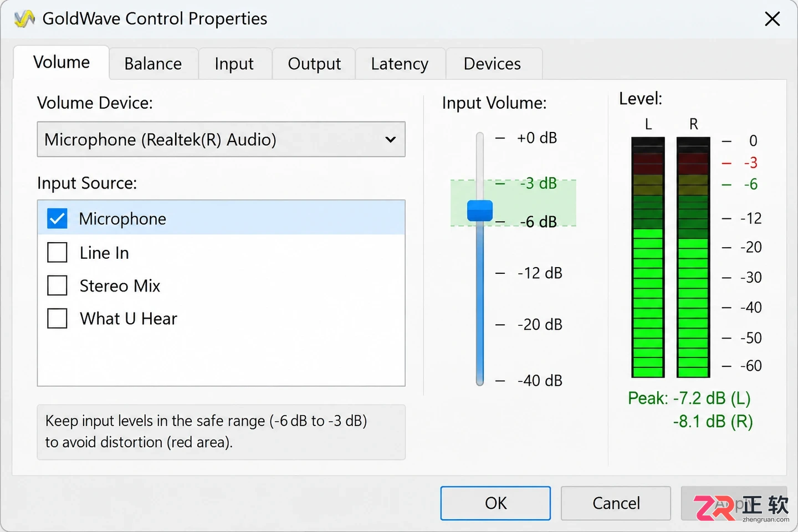Expand the Volume Device dropdown arrow
Viewport: 798px width, 532px height.
(x=391, y=140)
